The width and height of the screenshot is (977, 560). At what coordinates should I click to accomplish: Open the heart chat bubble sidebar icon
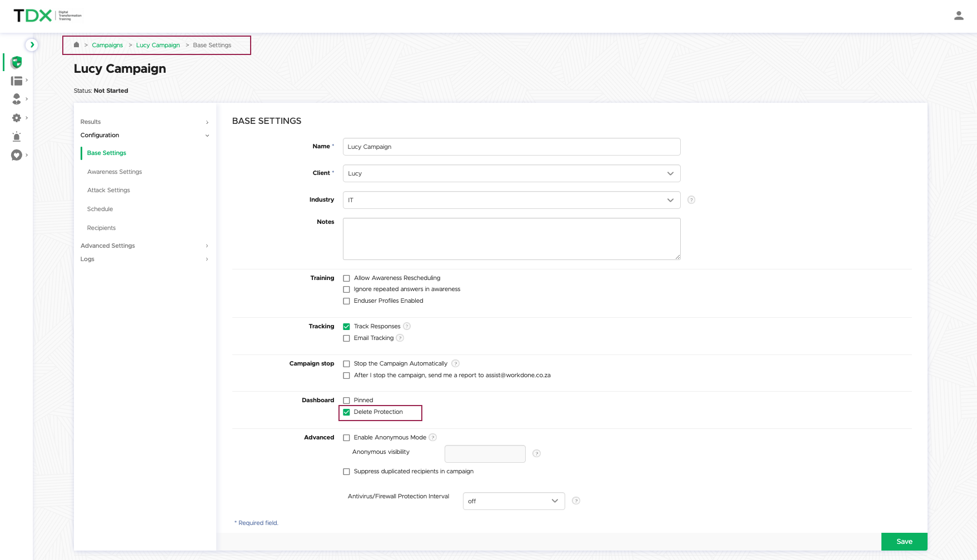(17, 155)
